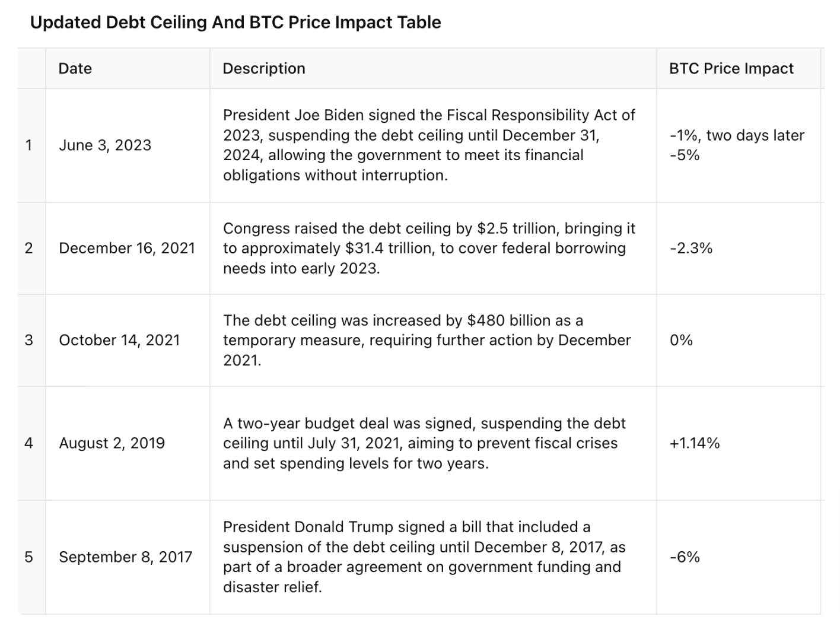
Task: Select the -6% price impact cell
Action: pyautogui.click(x=685, y=557)
